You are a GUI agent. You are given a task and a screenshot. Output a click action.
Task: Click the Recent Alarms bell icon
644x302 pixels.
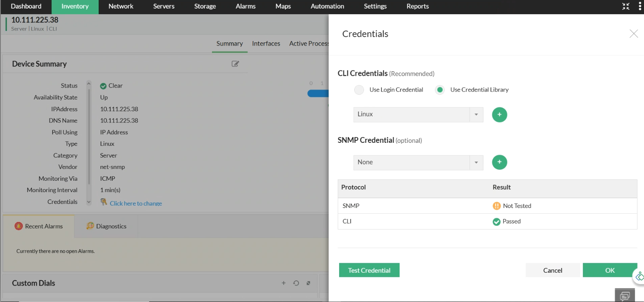(x=19, y=226)
